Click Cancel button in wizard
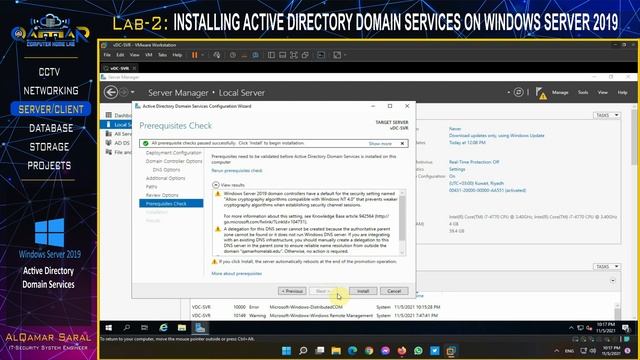 tap(394, 291)
